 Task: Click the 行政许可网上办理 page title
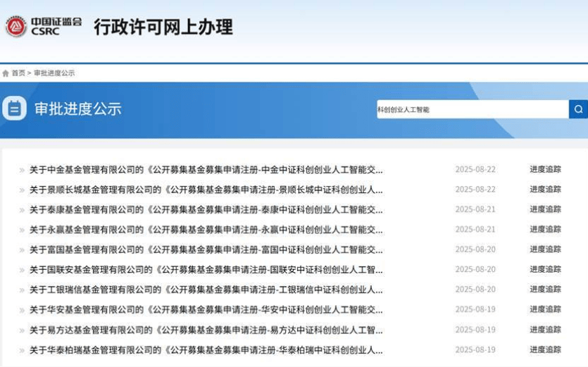163,27
